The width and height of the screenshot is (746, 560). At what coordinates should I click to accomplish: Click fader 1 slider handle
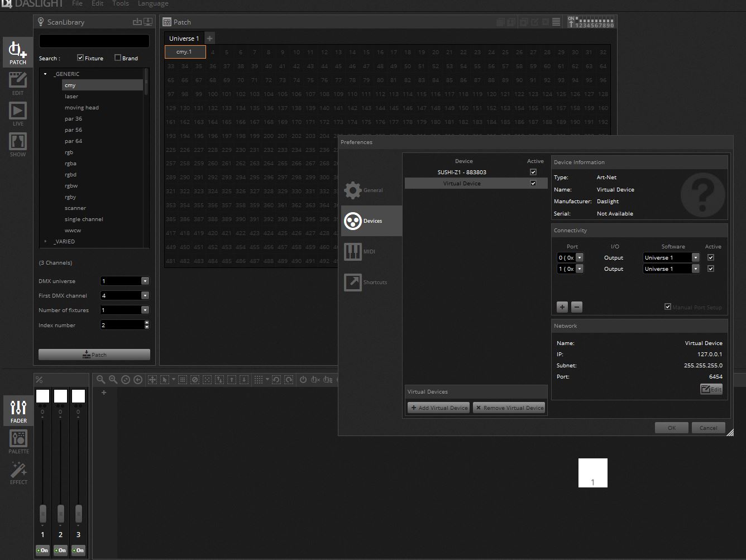click(x=42, y=514)
